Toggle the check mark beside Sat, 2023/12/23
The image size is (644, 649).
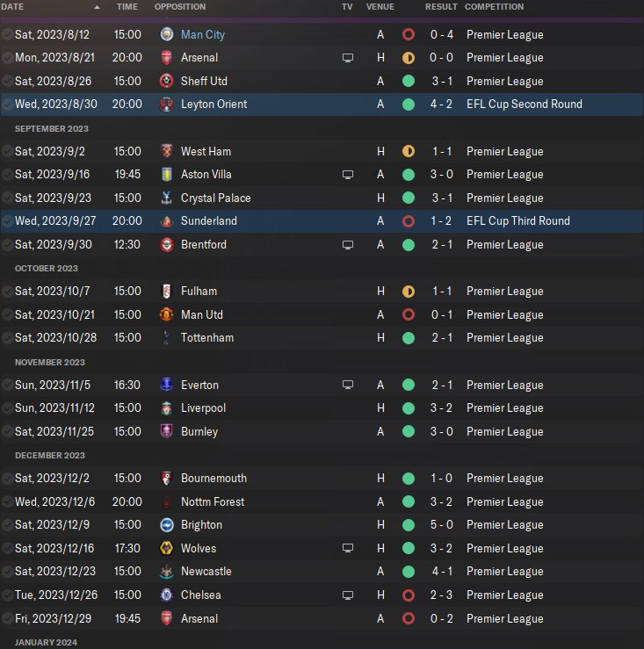[8, 572]
